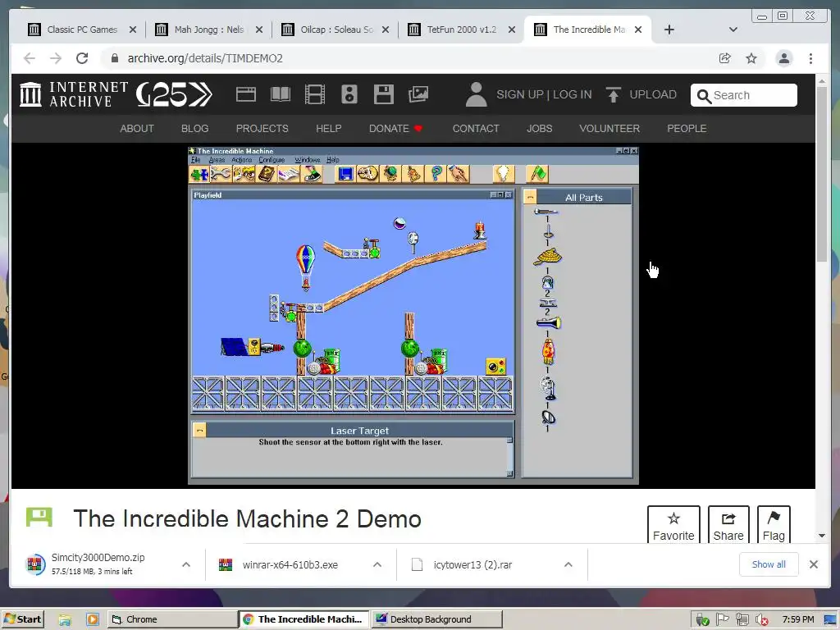Open Chrome profile avatar icon
The width and height of the screenshot is (840, 630).
coord(783,58)
